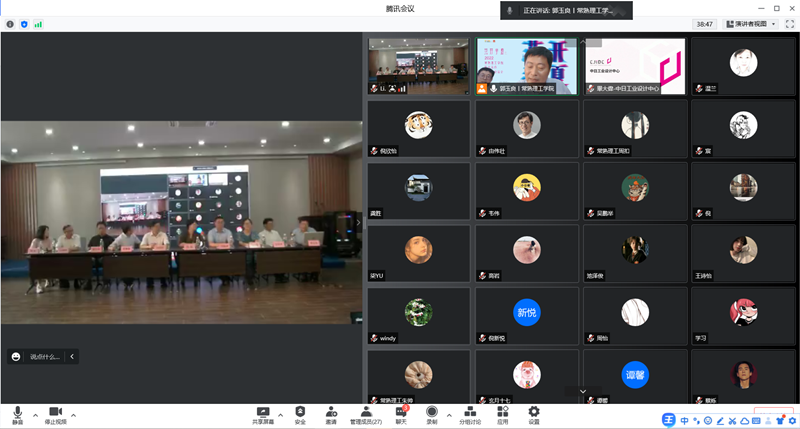
Task: Start screen sharing (共享屏幕)
Action: [263, 415]
